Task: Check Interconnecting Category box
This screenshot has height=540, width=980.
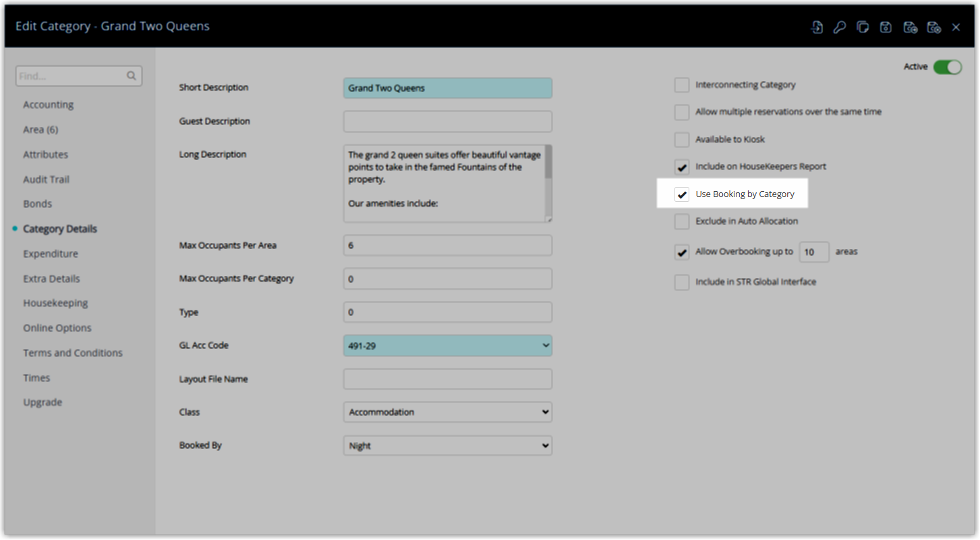Action: [682, 85]
